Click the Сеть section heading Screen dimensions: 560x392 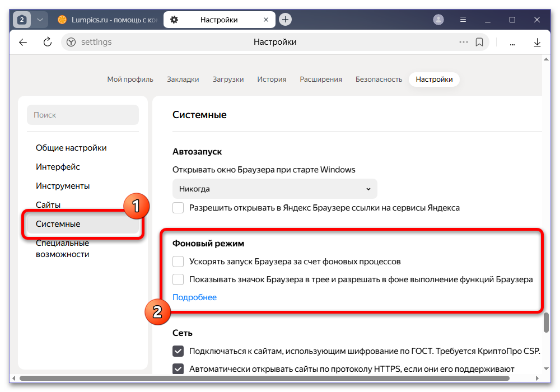[182, 333]
